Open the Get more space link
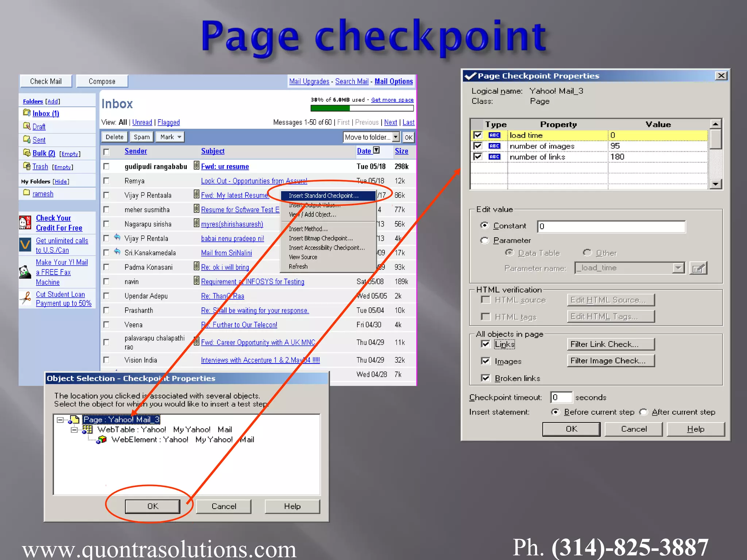Image resolution: width=747 pixels, height=560 pixels. [392, 100]
